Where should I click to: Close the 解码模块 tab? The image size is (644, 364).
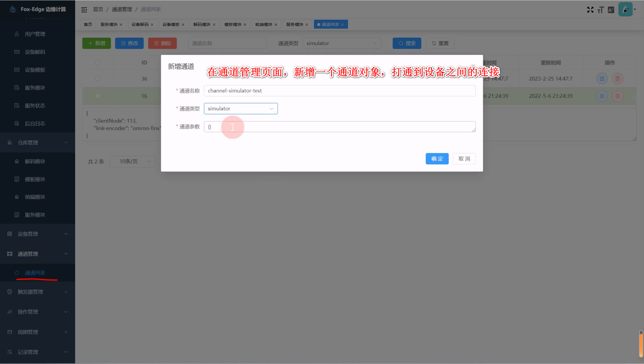[214, 24]
